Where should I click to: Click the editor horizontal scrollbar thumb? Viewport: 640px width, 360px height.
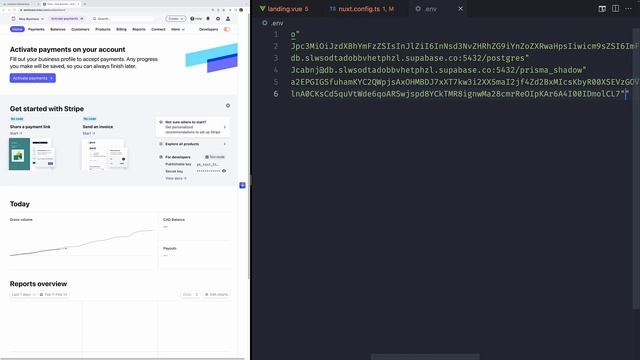(x=425, y=357)
